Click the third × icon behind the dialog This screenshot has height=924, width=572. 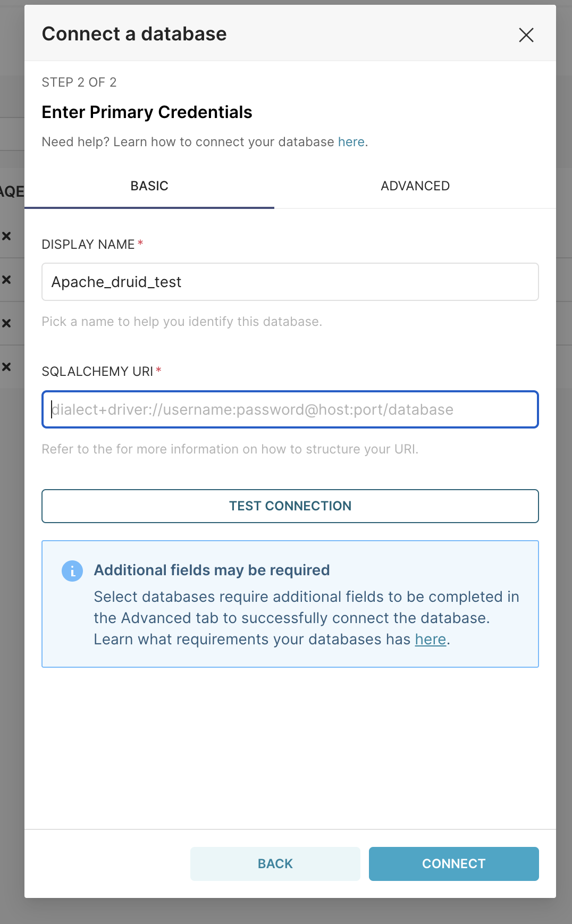[x=6, y=323]
